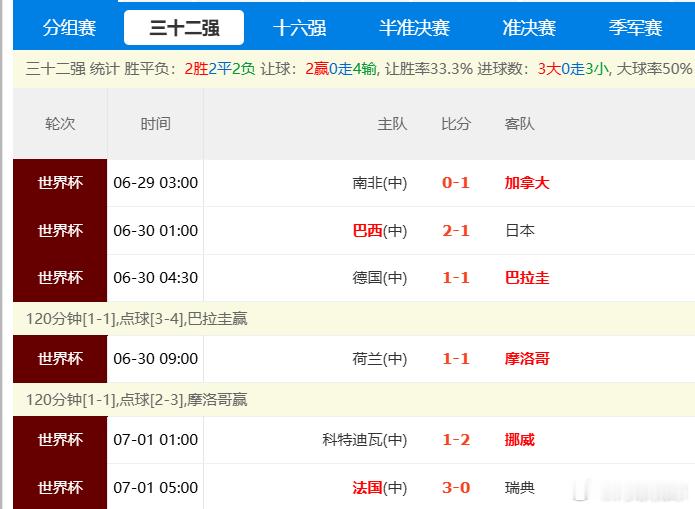Click the 3大0走3小 goals statistic
The width and height of the screenshot is (695, 509).
click(573, 69)
